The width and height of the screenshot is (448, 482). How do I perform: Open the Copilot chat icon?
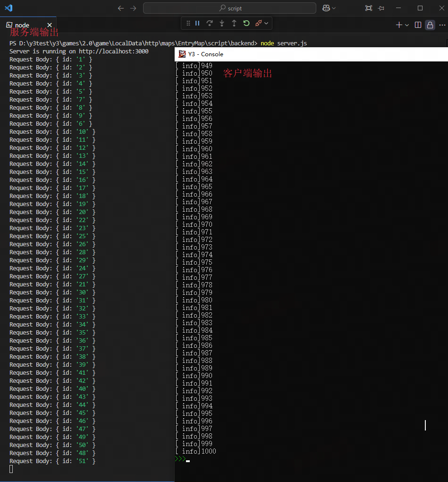pos(326,8)
